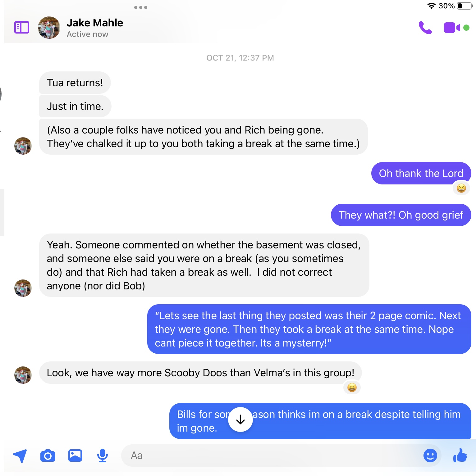Open the photo gallery icon
476x476 pixels.
pyautogui.click(x=75, y=456)
